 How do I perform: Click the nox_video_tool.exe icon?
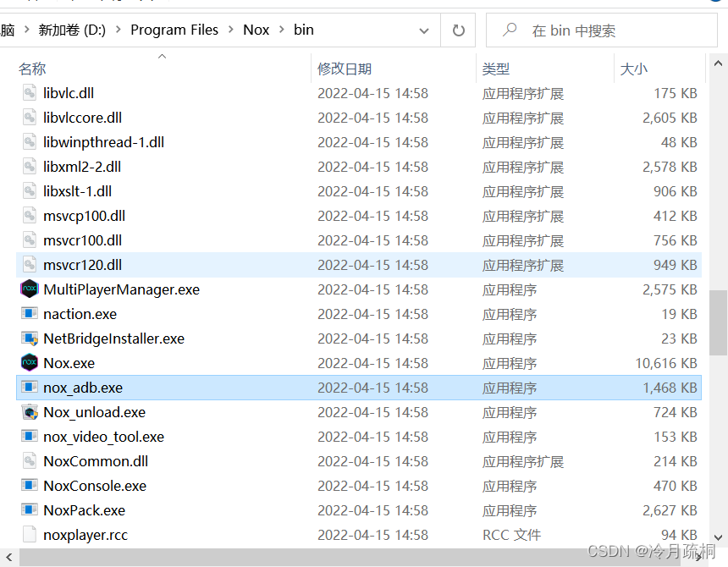pos(30,436)
